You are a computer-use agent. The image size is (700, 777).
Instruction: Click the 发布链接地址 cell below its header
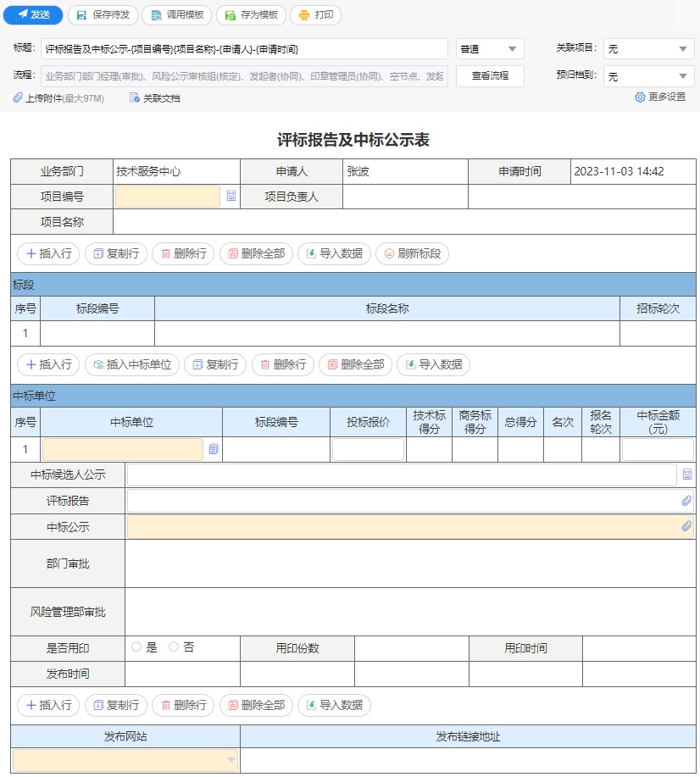[x=468, y=760]
